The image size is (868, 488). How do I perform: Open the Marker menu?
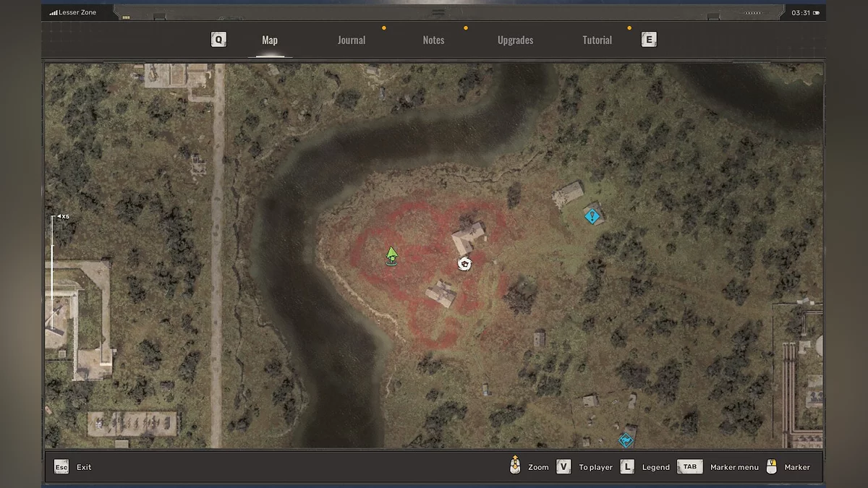pos(734,467)
